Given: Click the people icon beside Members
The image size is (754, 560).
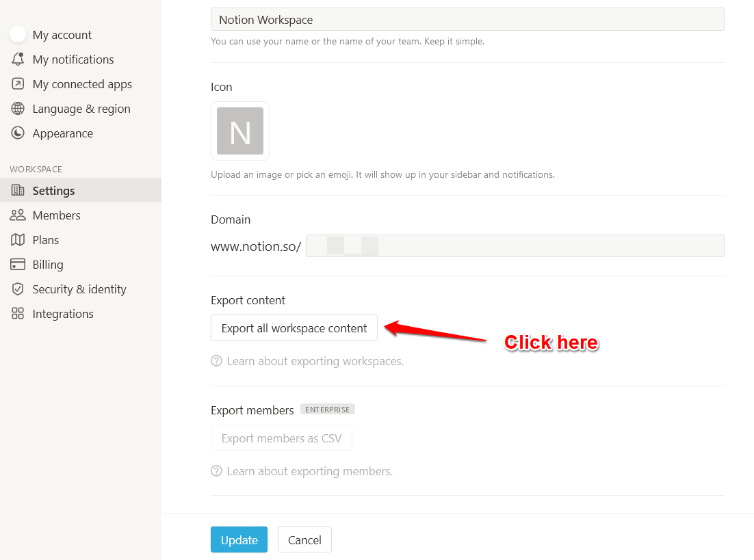Looking at the screenshot, I should tap(18, 215).
